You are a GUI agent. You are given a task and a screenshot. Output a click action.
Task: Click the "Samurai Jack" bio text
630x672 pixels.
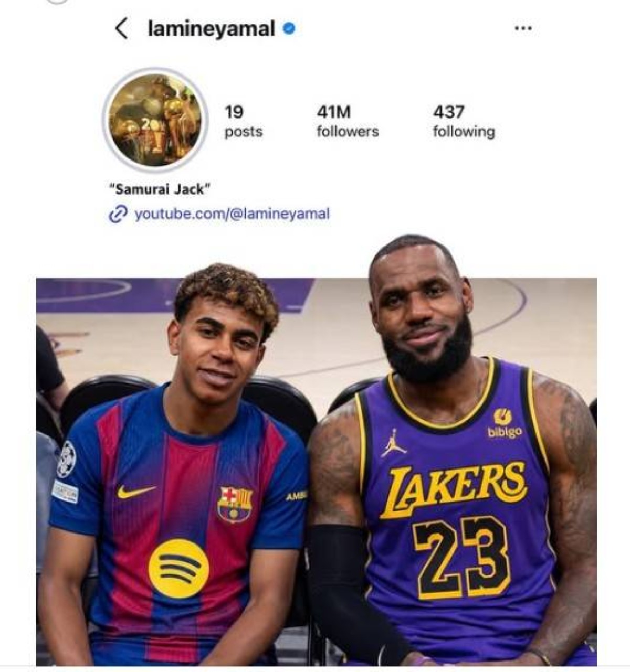[x=160, y=189]
